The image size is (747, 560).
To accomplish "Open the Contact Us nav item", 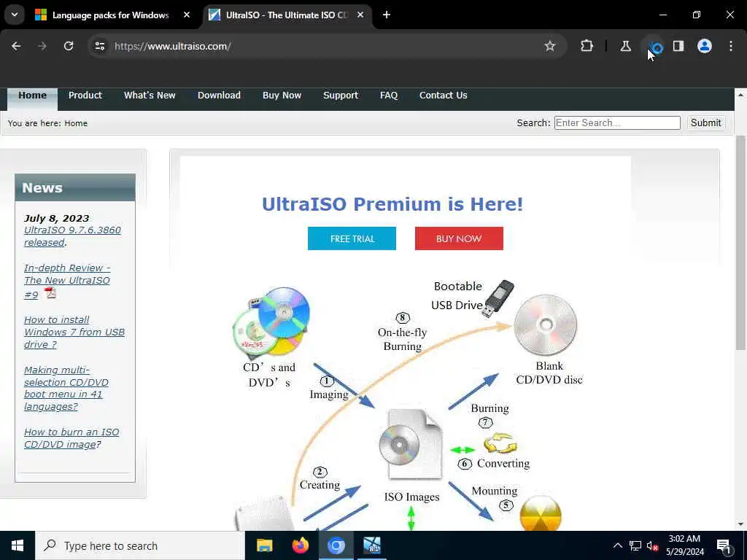I will [443, 96].
